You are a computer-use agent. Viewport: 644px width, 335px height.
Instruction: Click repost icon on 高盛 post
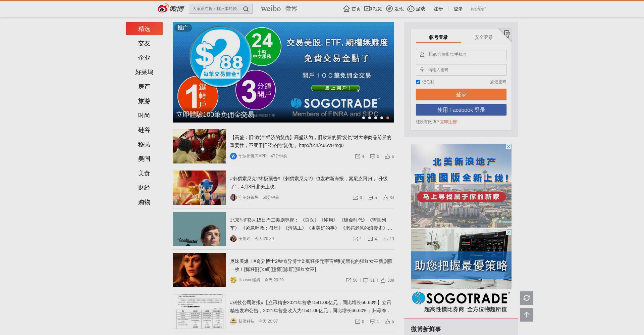coord(358,156)
